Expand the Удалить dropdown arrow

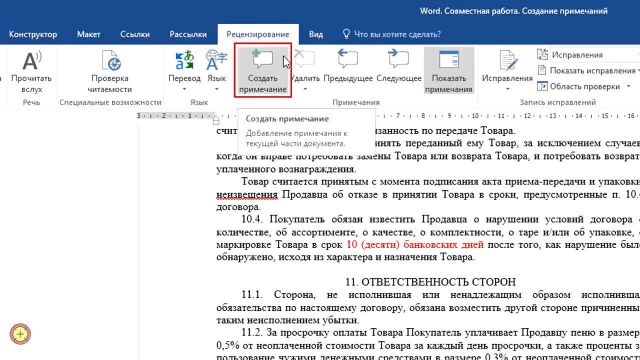(305, 89)
